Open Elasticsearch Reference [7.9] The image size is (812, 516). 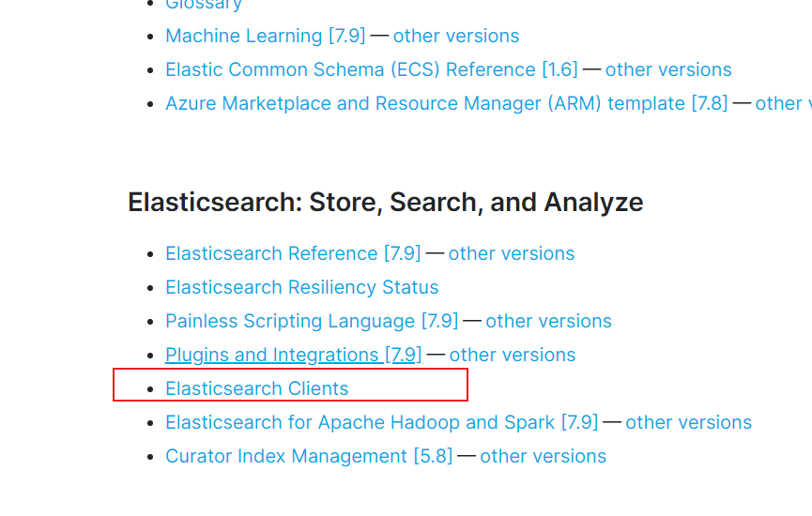293,253
